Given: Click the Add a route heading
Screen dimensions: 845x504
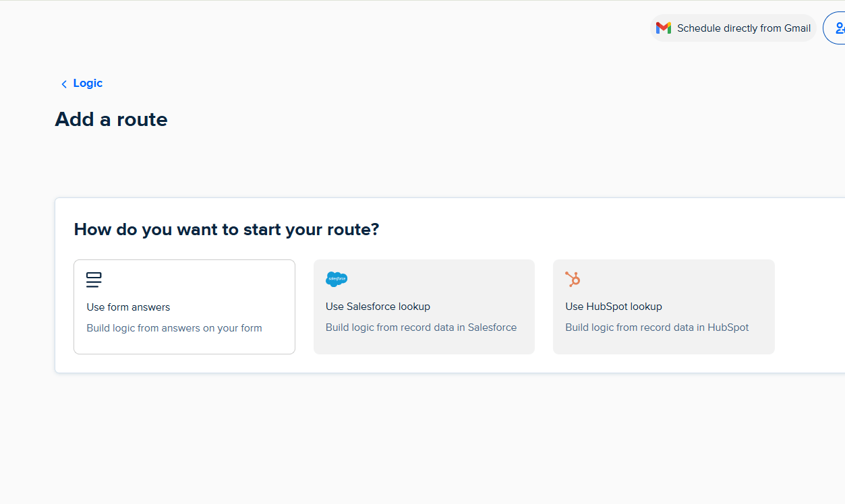Looking at the screenshot, I should point(111,119).
